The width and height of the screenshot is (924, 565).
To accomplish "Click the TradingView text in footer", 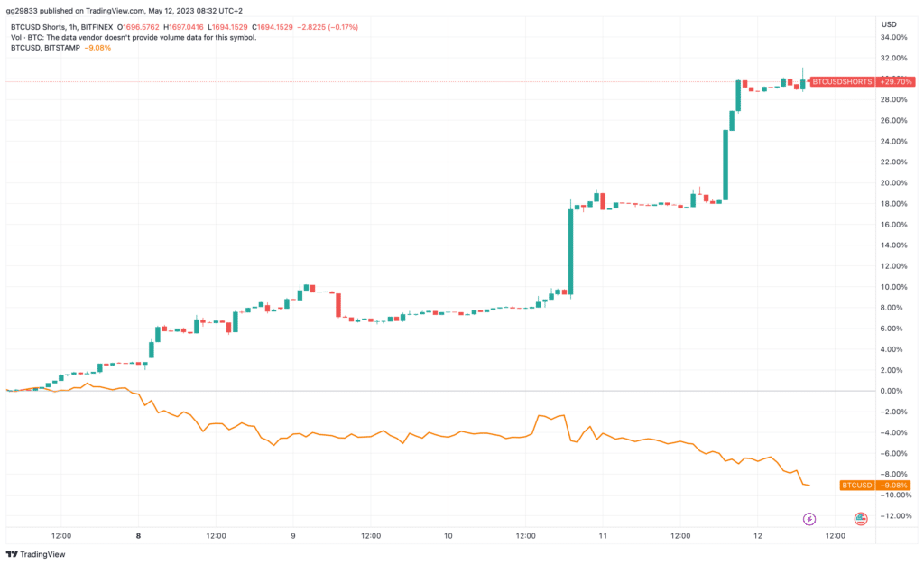I will [42, 554].
